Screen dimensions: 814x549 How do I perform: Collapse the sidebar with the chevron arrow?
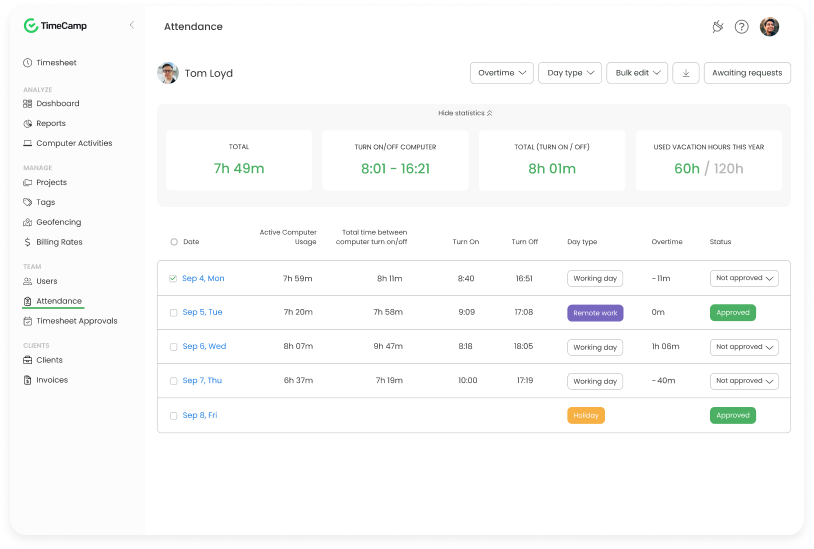pos(132,25)
